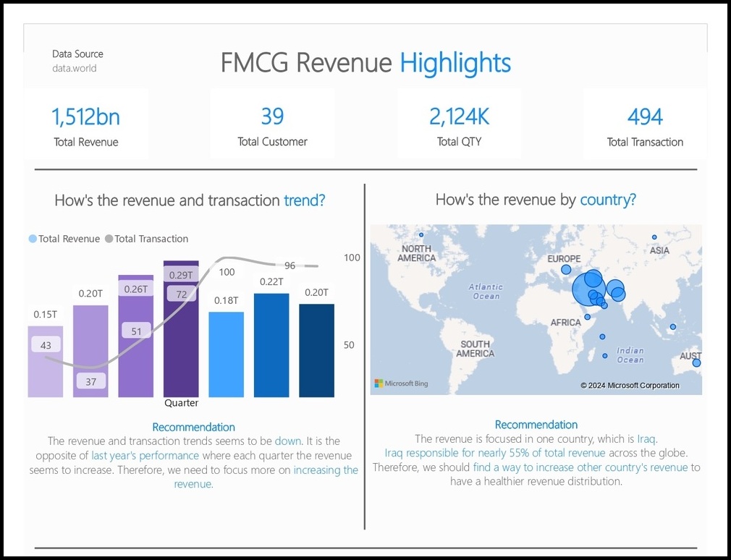The image size is (731, 560).
Task: Select the Total Transaction legend marker
Action: (109, 239)
